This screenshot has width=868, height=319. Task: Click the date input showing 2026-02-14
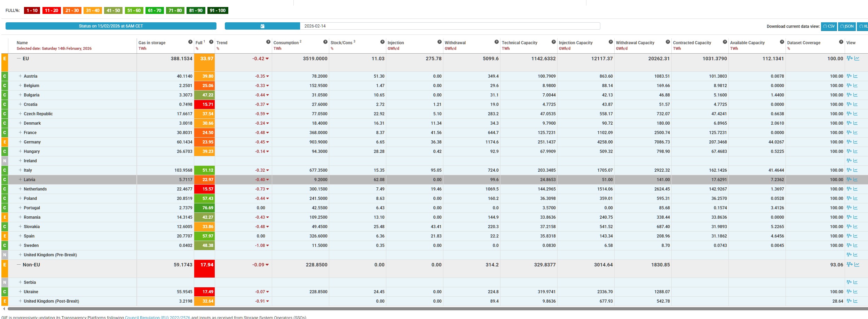(450, 26)
